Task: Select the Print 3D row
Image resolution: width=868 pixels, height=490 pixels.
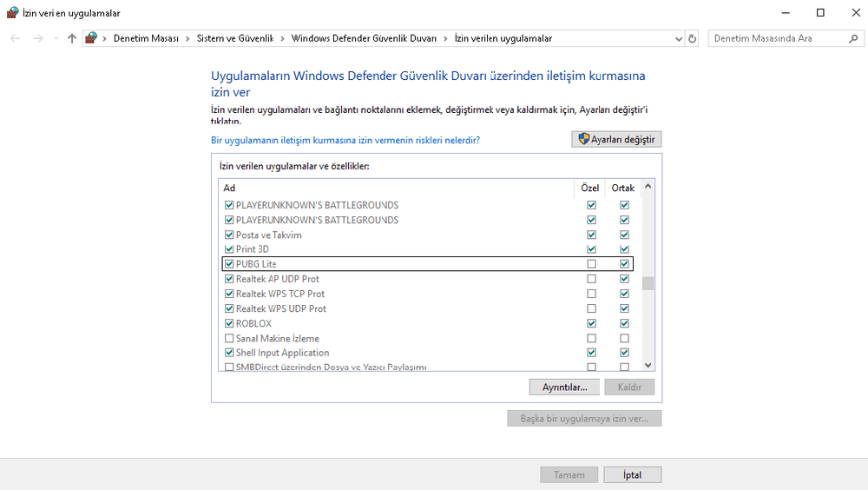Action: pyautogui.click(x=427, y=248)
